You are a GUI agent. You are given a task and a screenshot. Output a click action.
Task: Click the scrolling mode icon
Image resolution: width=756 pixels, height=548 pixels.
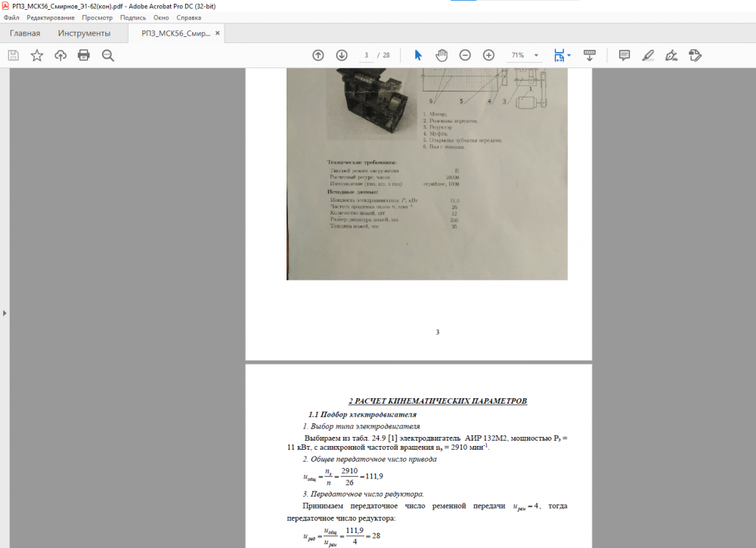point(589,55)
